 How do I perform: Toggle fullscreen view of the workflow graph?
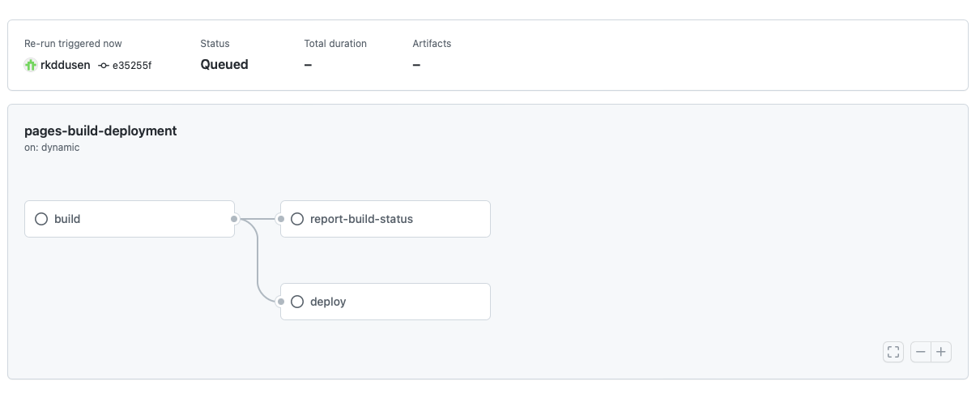pyautogui.click(x=893, y=352)
